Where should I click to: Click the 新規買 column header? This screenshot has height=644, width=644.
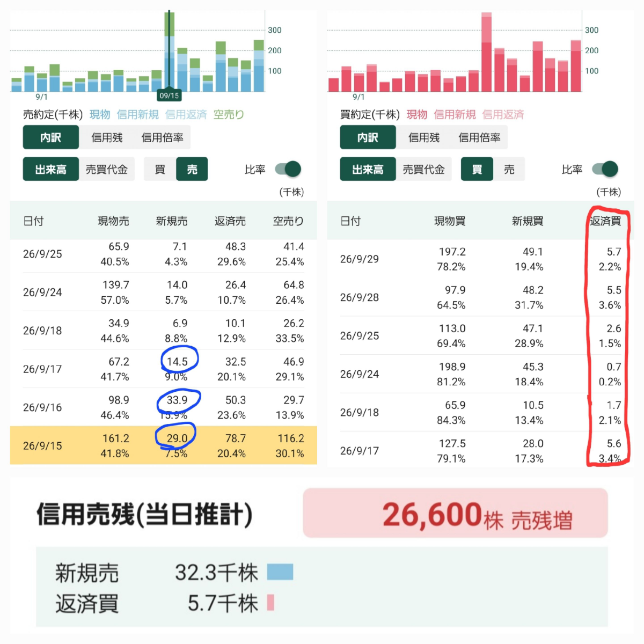coord(528,221)
